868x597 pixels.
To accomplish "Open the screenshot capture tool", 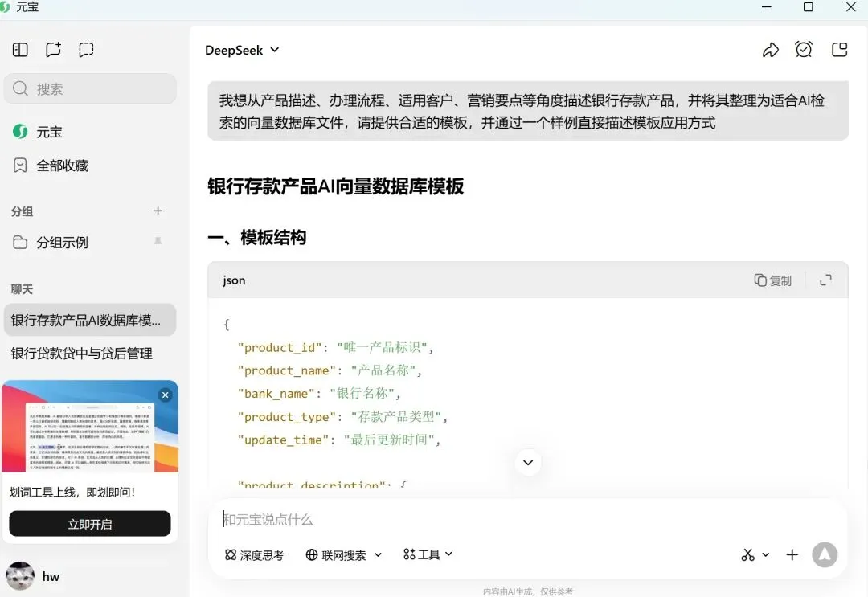I will click(86, 49).
